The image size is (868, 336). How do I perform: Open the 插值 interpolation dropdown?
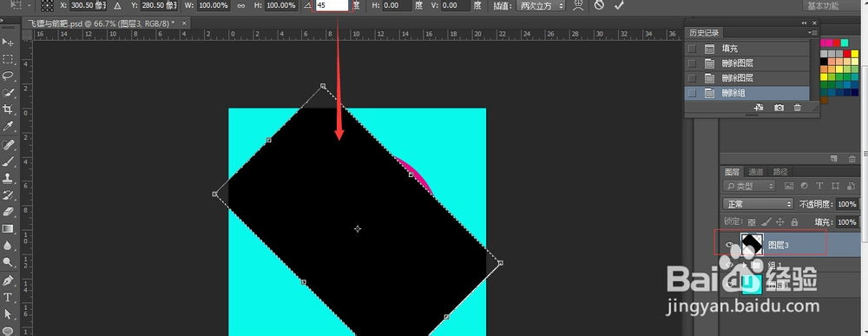(x=541, y=5)
